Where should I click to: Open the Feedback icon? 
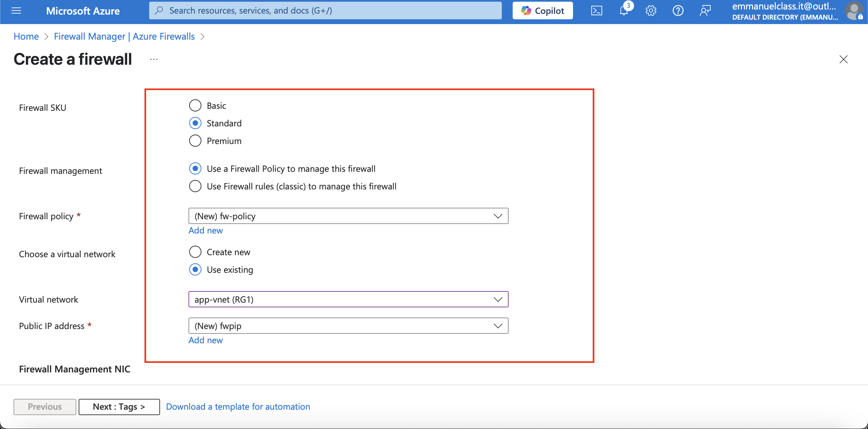(705, 11)
